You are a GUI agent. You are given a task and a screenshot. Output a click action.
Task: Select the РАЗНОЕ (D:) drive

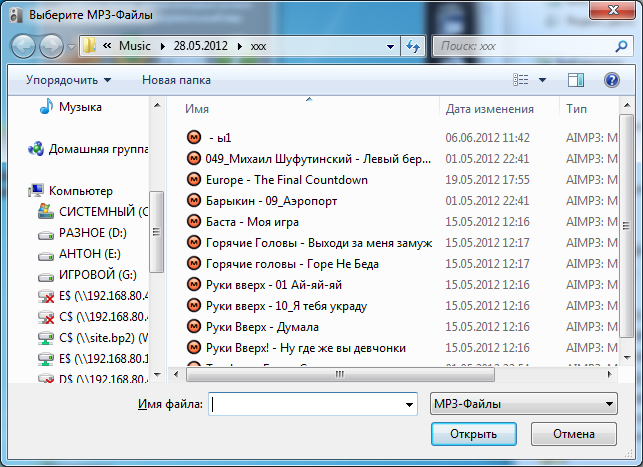93,233
